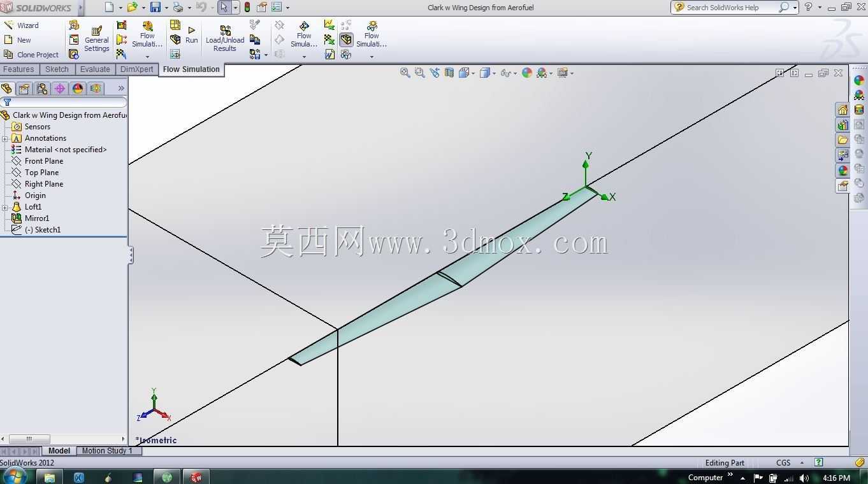Click Zoom to Area icon
Screen dimensions: 868x484
pos(419,73)
